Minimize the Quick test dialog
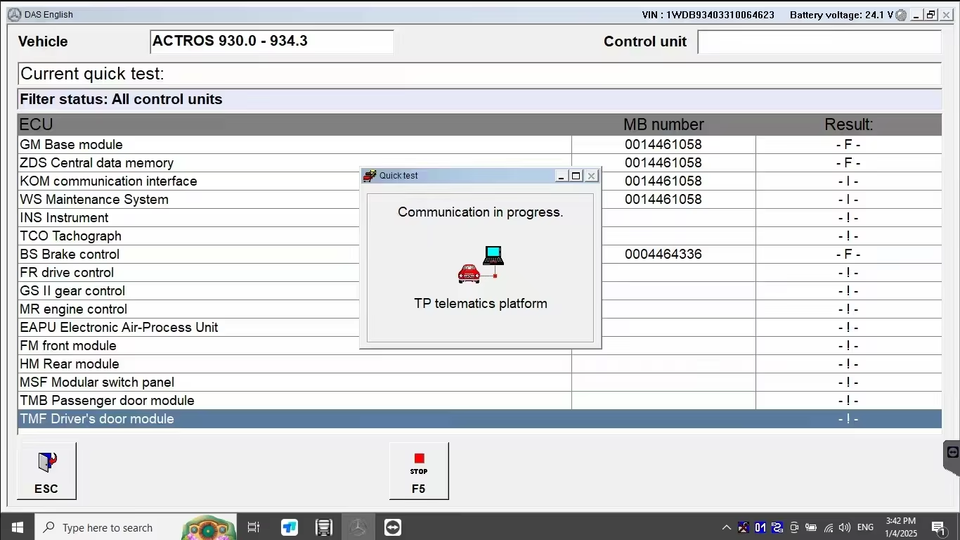Screen dimensions: 960x540 (561, 176)
